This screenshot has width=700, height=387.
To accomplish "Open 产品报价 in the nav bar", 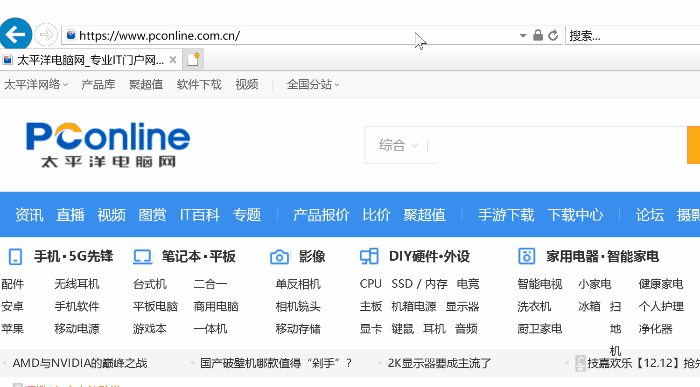I will tap(321, 215).
